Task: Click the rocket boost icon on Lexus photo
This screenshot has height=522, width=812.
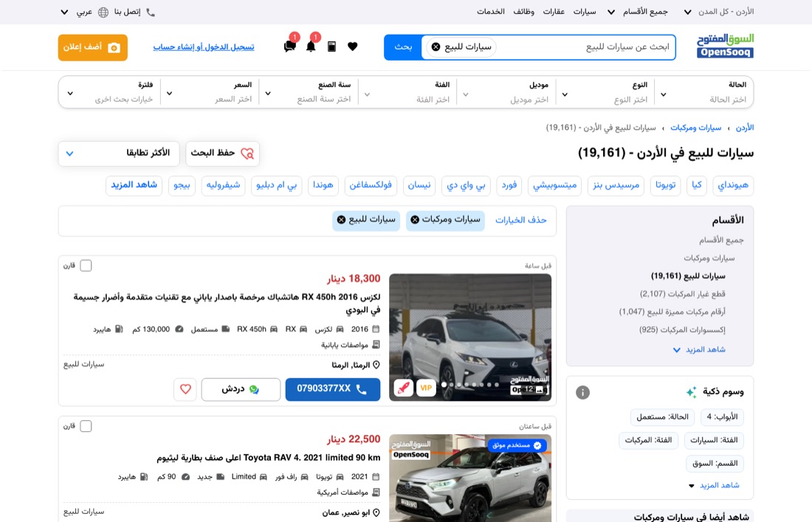Action: pyautogui.click(x=403, y=388)
